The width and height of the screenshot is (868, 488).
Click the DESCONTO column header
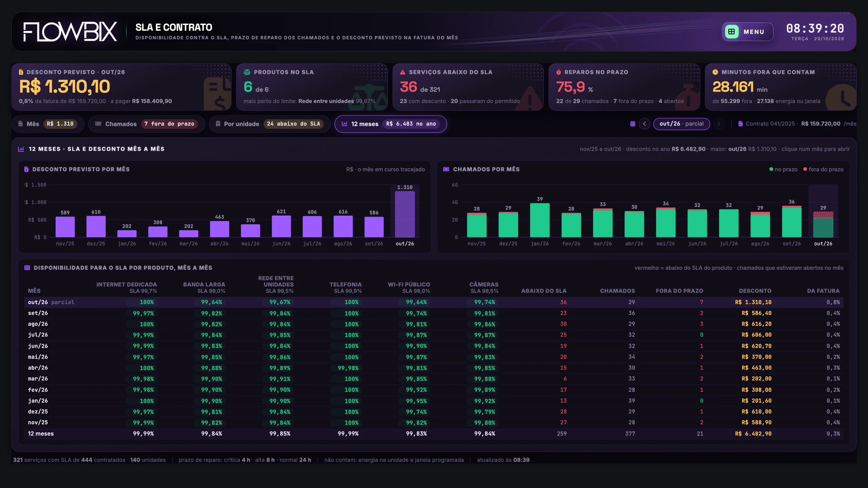point(755,291)
